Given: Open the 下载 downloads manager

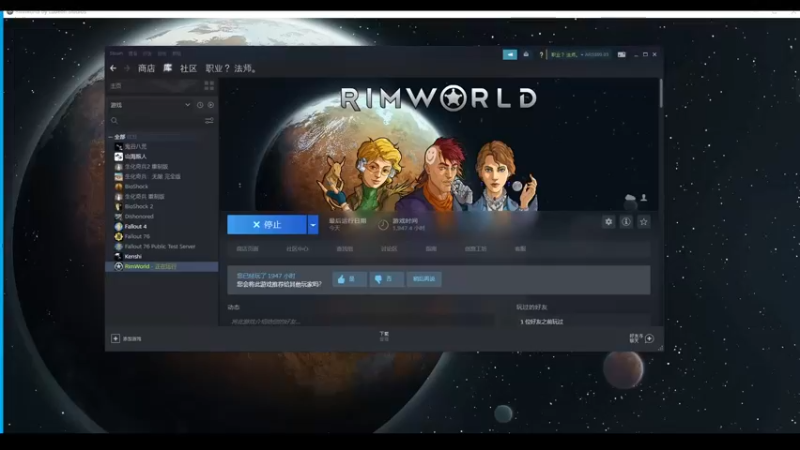Looking at the screenshot, I should click(384, 336).
